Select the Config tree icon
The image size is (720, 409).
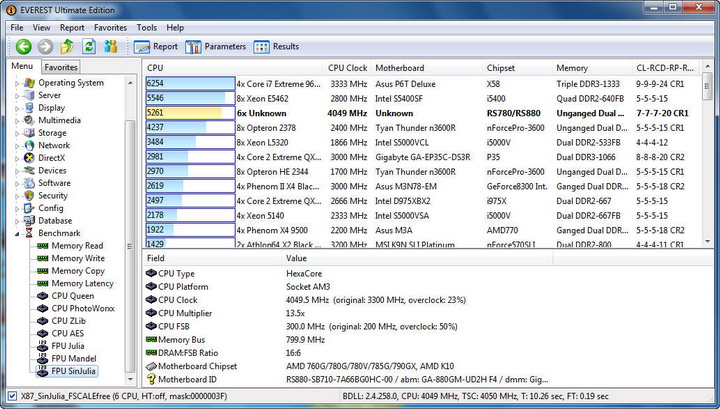tap(29, 208)
